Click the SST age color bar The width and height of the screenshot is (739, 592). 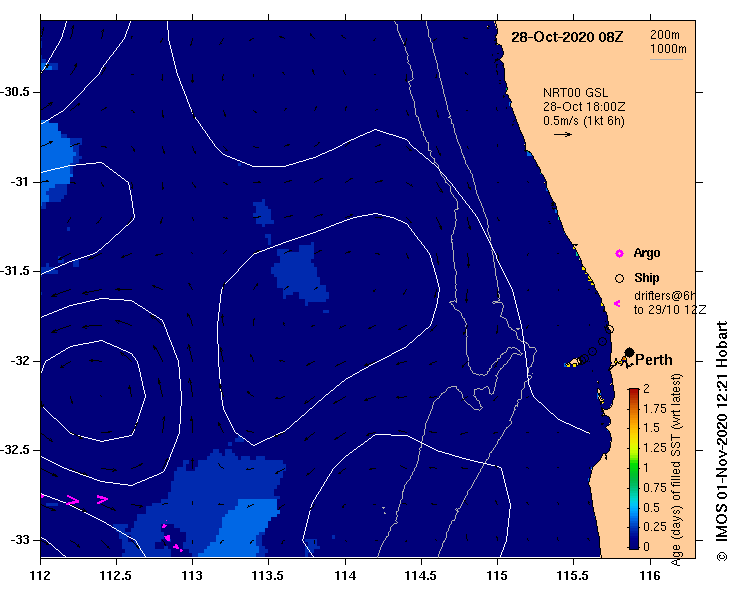pos(634,467)
